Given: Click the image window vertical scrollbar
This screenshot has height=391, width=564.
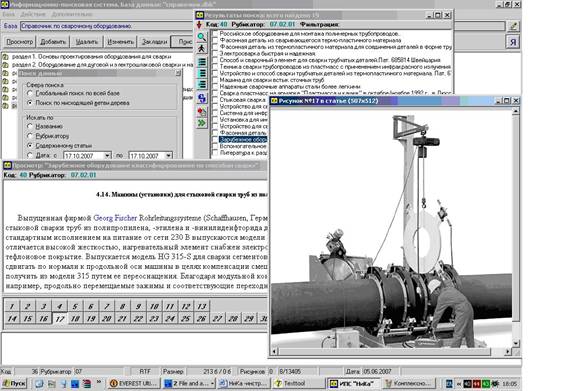Looking at the screenshot, I should click(515, 226).
